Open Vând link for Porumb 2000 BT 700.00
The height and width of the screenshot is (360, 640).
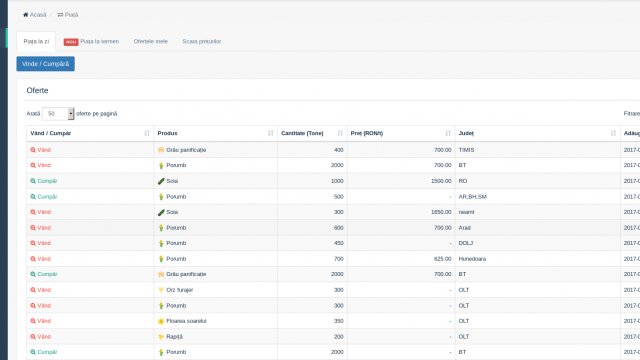(x=44, y=165)
